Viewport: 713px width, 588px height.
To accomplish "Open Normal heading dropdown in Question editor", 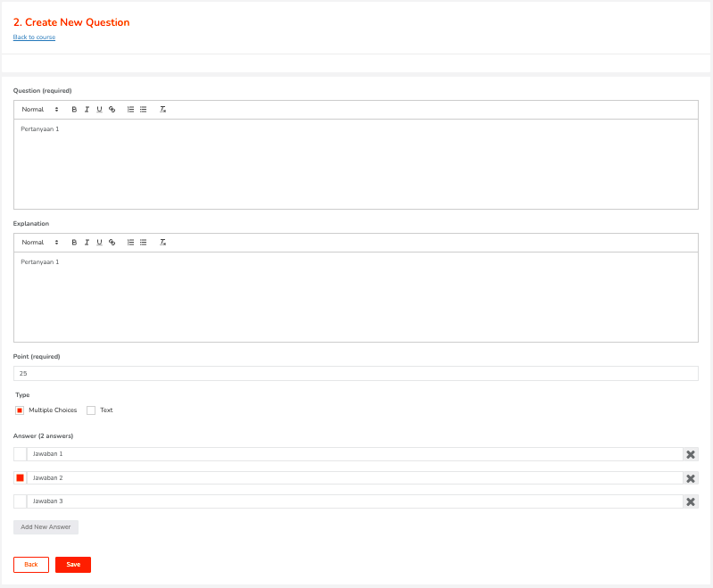I will pos(40,110).
